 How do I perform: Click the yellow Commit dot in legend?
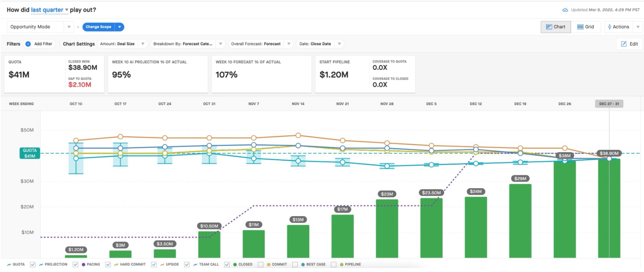[x=269, y=264]
